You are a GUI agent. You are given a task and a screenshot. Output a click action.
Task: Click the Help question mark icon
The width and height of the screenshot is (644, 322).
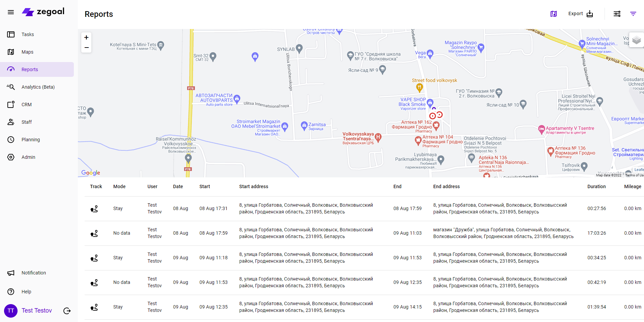coord(11,292)
